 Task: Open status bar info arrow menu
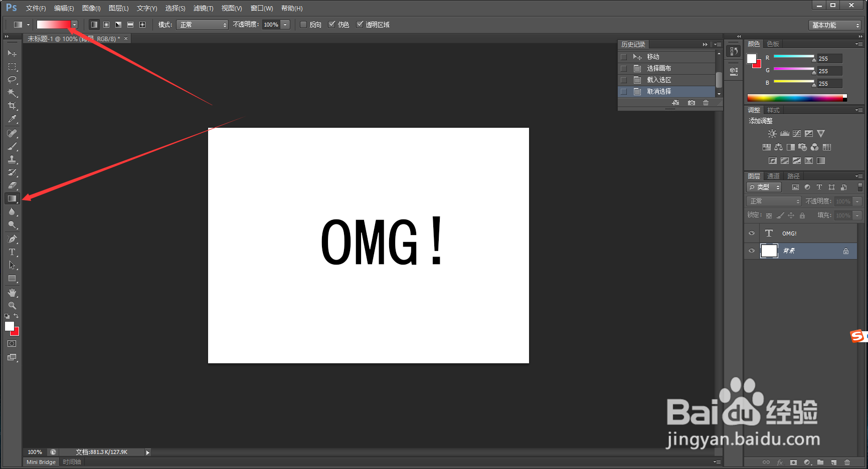tap(147, 452)
